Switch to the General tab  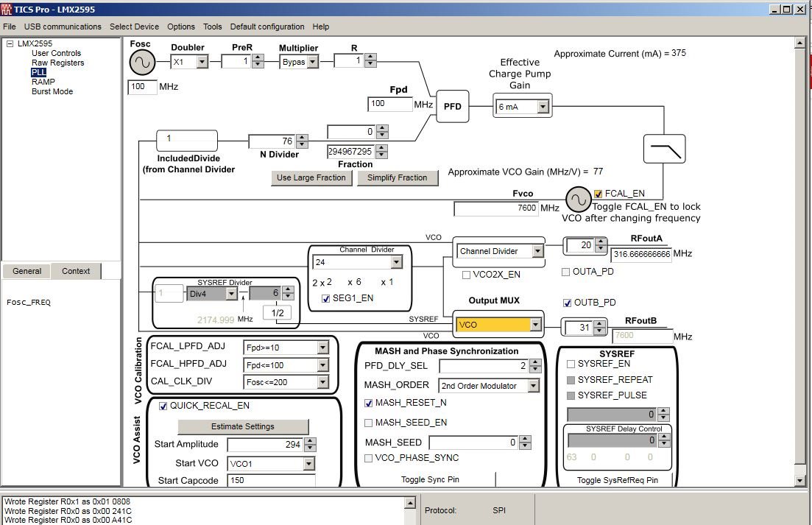pos(27,271)
